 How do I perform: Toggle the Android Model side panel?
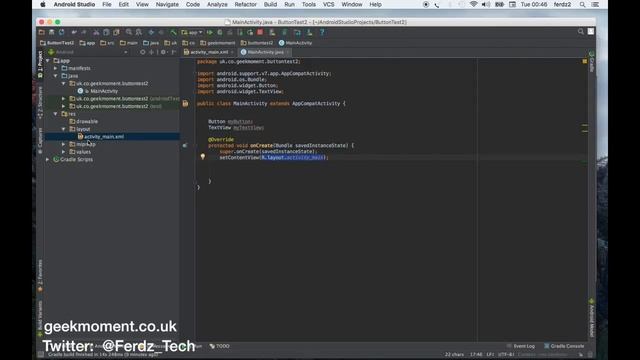pos(591,318)
